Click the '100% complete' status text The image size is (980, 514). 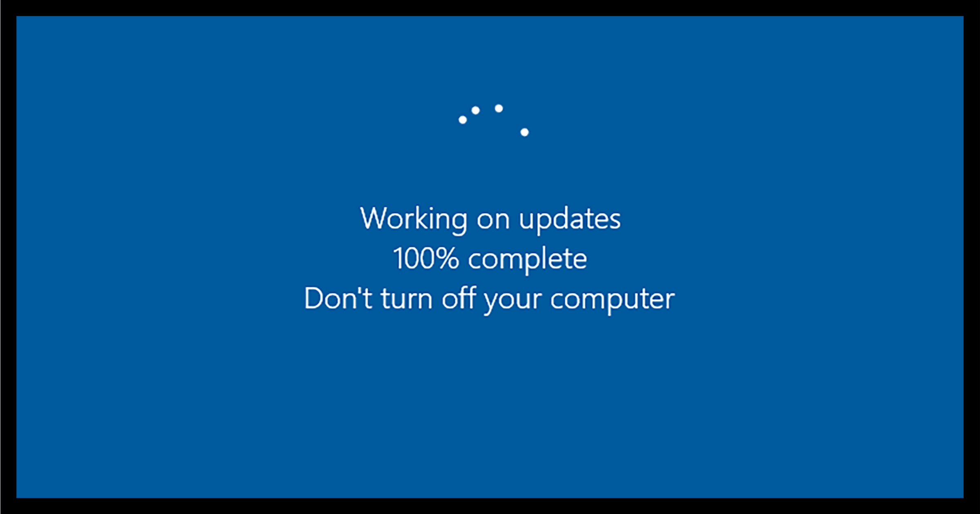point(490,258)
